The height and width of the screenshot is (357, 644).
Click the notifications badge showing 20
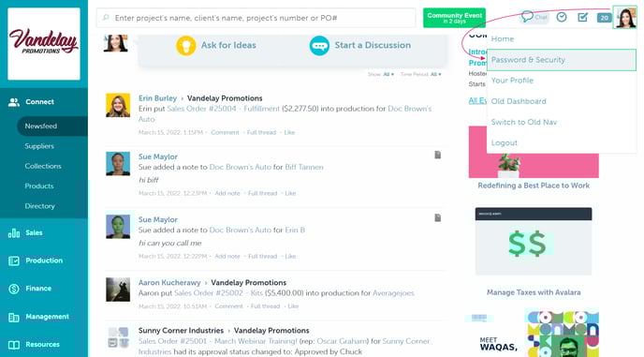[x=604, y=18]
